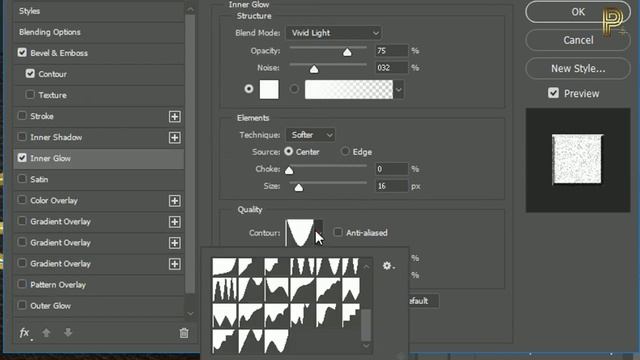640x360 pixels.
Task: Choose Center as glow source
Action: click(289, 151)
